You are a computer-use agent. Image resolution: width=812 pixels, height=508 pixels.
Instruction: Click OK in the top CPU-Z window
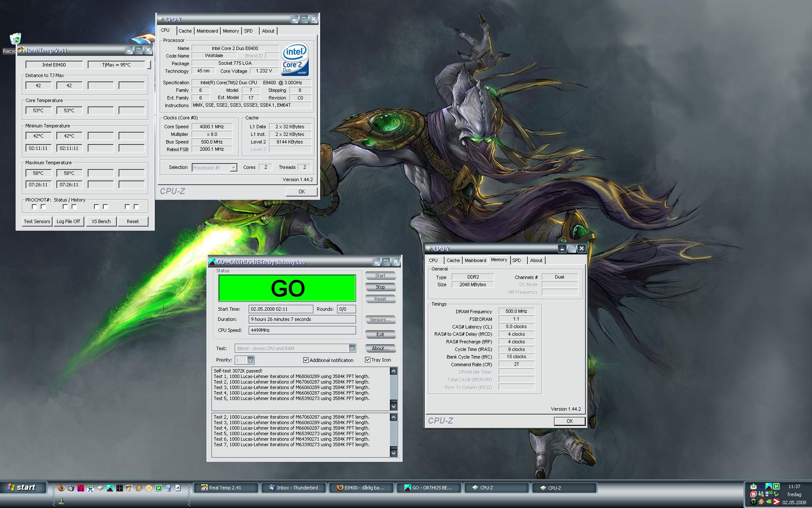(x=302, y=192)
